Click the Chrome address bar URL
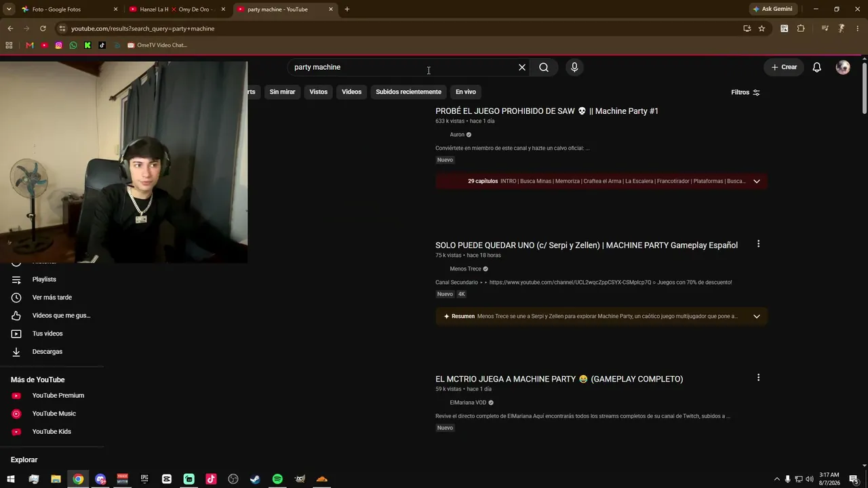 [x=142, y=28]
